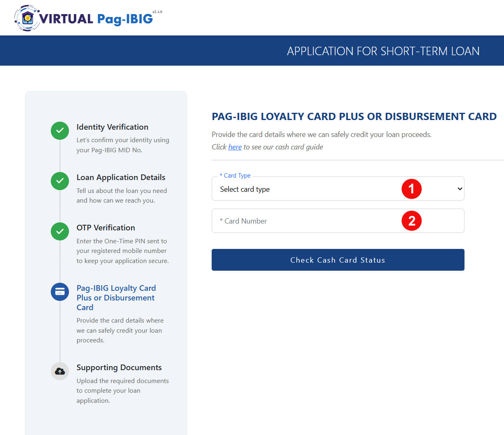Open the 'here' cash card guide link

point(235,147)
